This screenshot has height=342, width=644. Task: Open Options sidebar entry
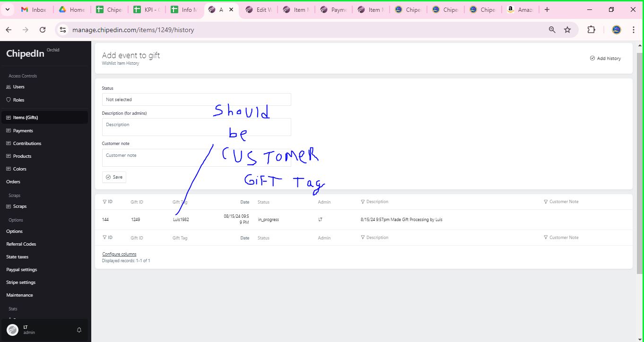(x=14, y=231)
